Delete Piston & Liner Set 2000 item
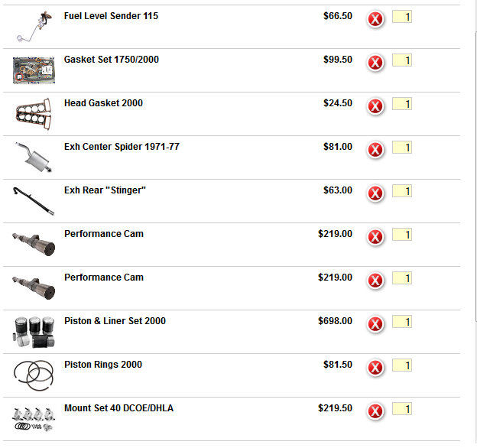This screenshot has height=448, width=477. (x=375, y=324)
